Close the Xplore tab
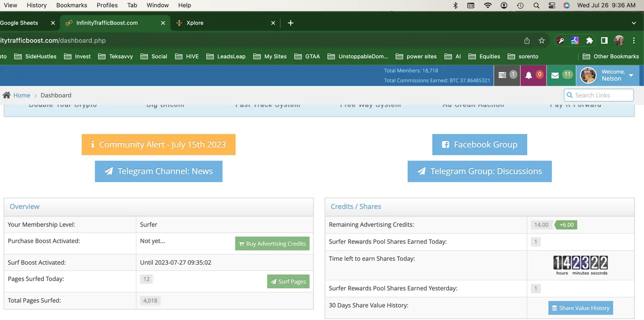The image size is (644, 320). pyautogui.click(x=273, y=23)
